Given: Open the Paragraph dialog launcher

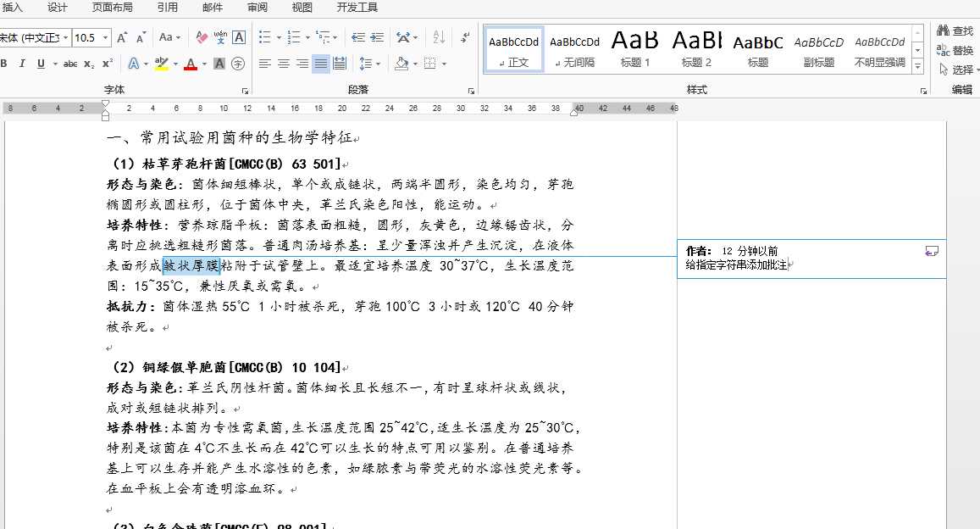Looking at the screenshot, I should point(471,92).
